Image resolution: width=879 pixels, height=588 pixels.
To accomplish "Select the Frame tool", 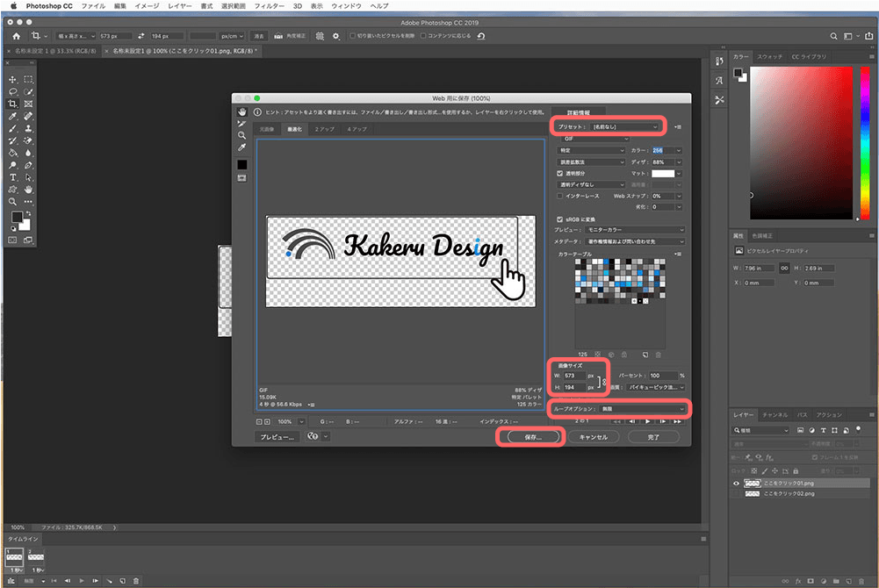I will tap(29, 104).
